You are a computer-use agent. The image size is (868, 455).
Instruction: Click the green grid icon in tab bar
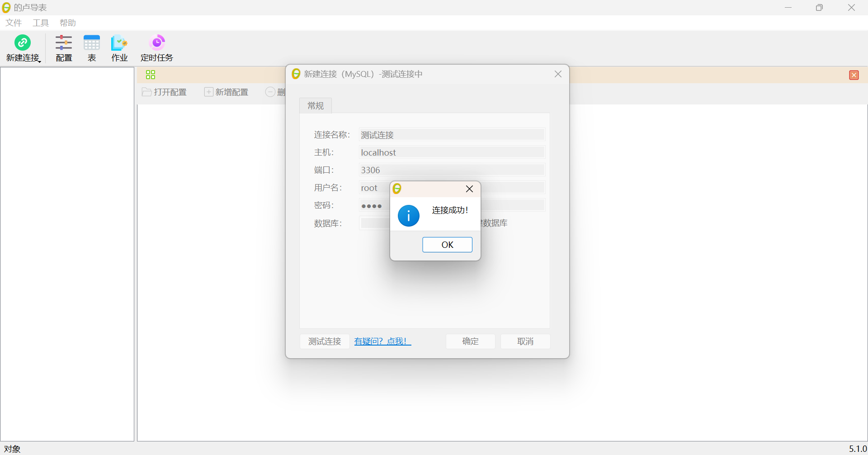click(151, 75)
